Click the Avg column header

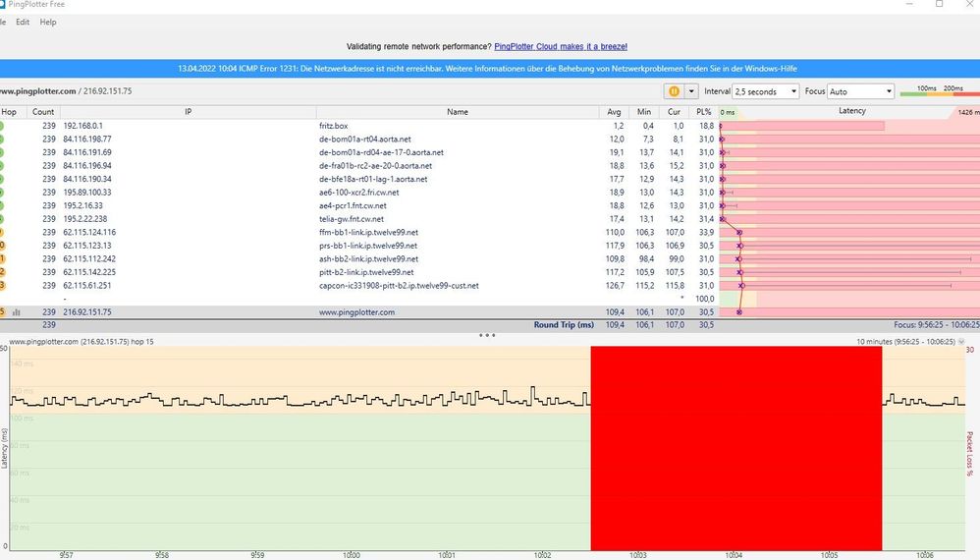tap(614, 112)
